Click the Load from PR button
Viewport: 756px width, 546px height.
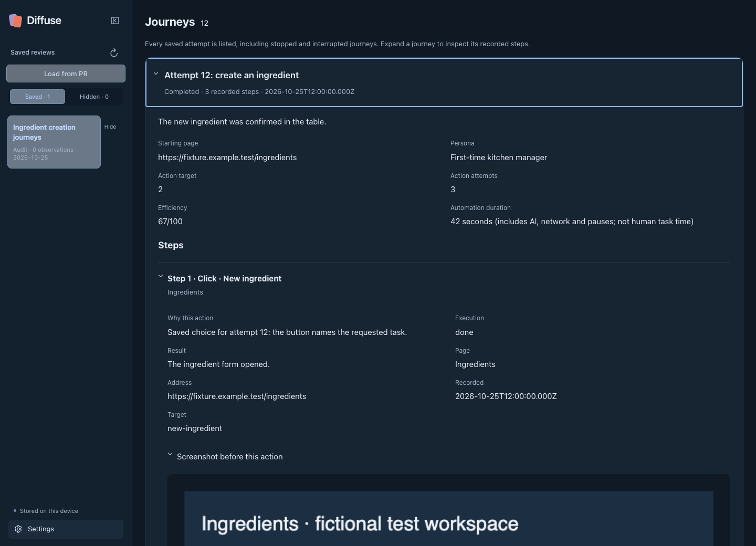(x=66, y=73)
